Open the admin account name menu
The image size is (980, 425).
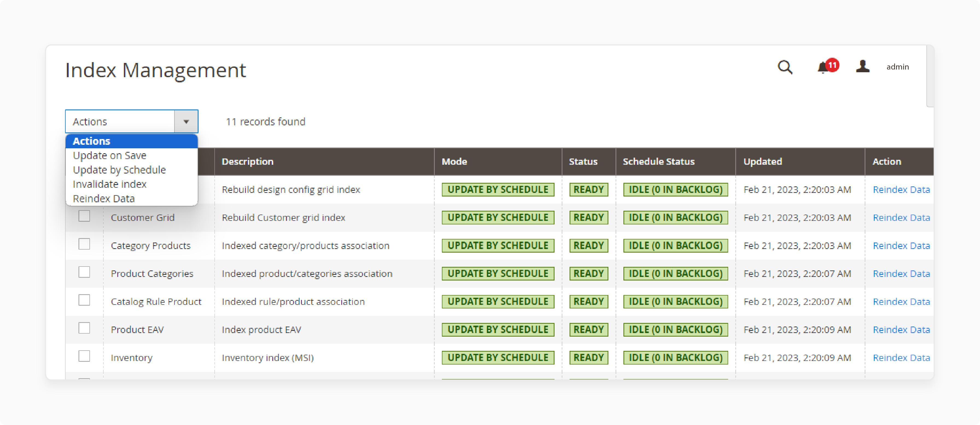pos(897,67)
